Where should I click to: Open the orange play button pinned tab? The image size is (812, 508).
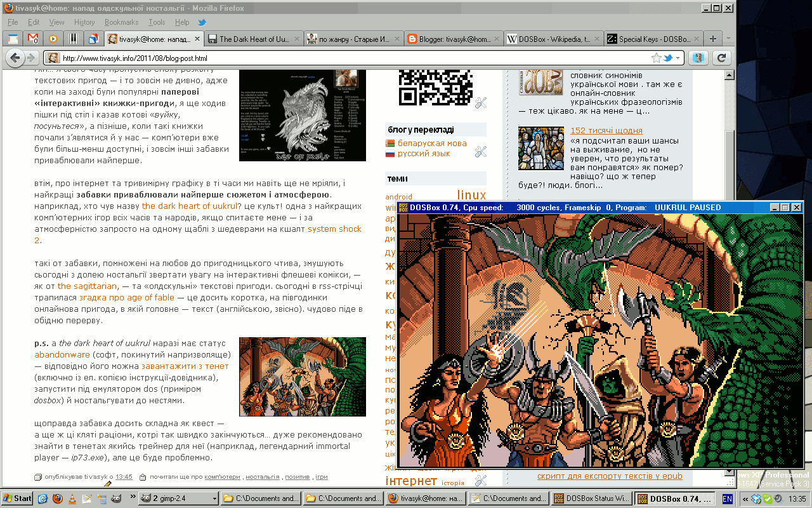coord(53,39)
